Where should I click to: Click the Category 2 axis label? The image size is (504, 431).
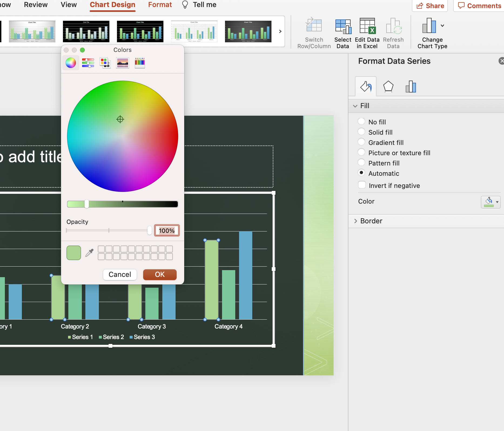coord(75,326)
